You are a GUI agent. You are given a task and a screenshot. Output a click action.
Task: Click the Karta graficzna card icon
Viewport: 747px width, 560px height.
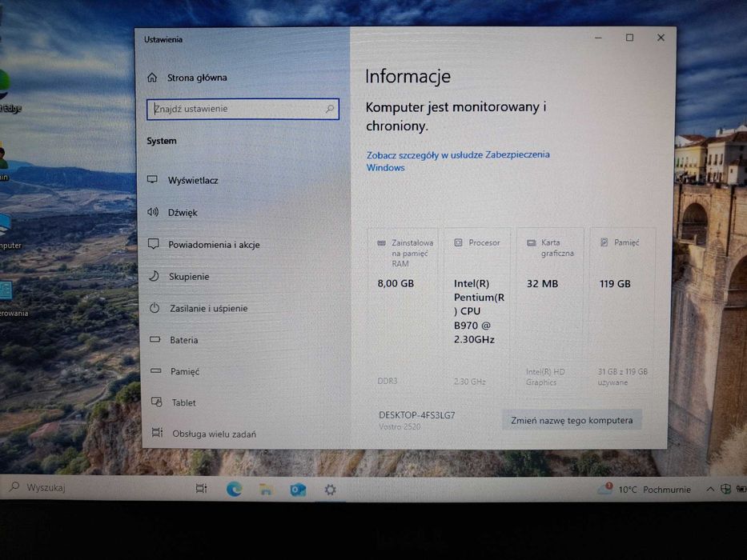click(x=531, y=243)
